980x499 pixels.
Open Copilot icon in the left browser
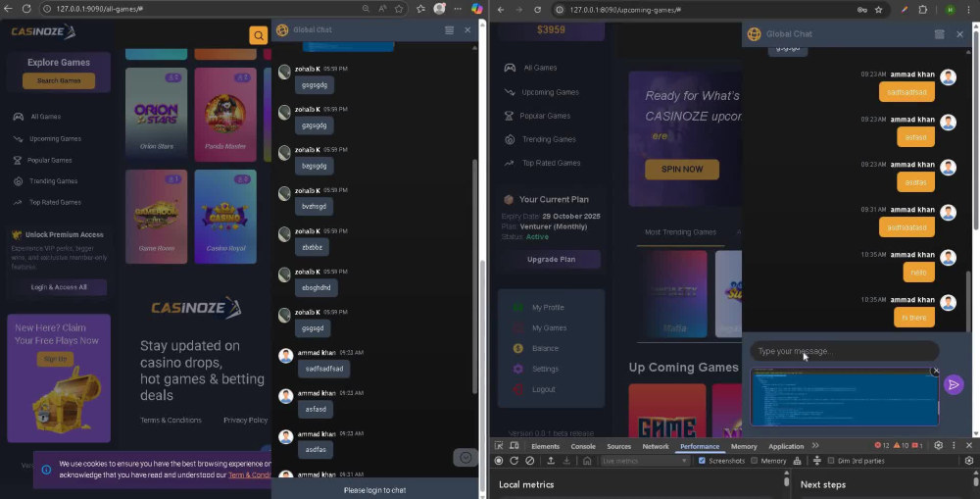[x=477, y=9]
